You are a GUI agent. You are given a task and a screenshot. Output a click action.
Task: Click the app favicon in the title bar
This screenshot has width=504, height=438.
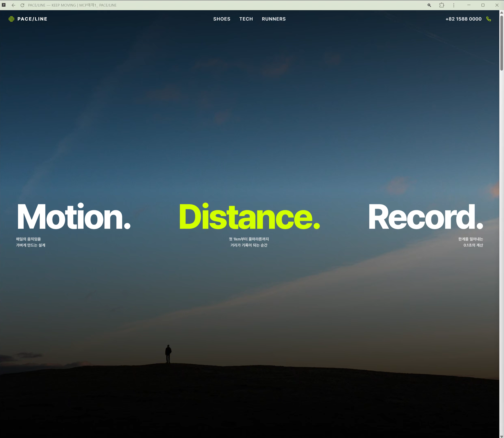click(x=4, y=5)
